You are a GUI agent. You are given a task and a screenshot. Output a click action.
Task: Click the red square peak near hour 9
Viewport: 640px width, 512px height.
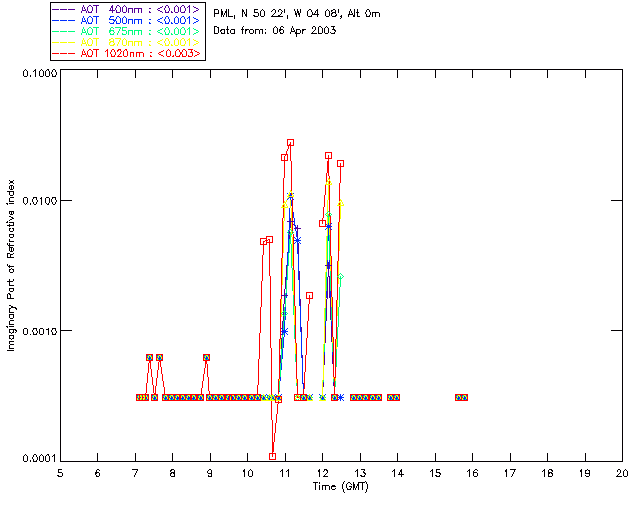(207, 357)
